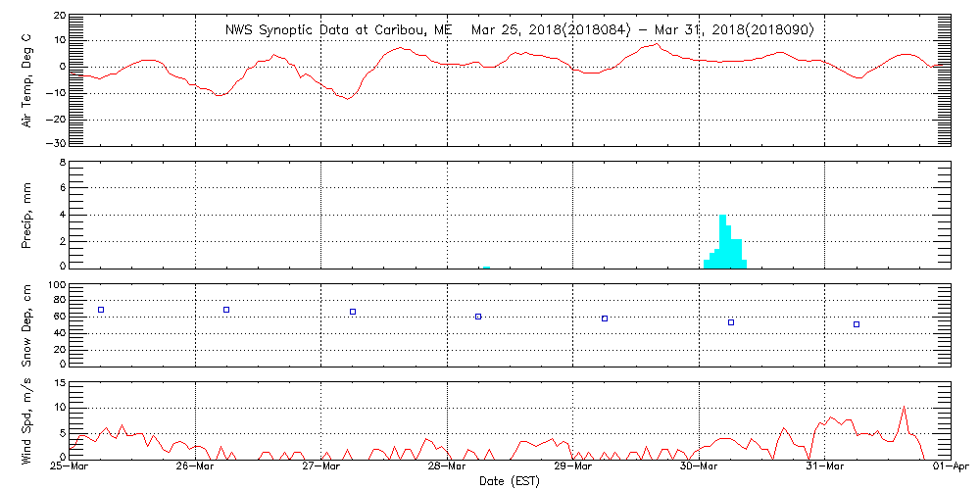Click the "Air Temp, Deg C" axis label
The width and height of the screenshot is (980, 490).
[27, 80]
